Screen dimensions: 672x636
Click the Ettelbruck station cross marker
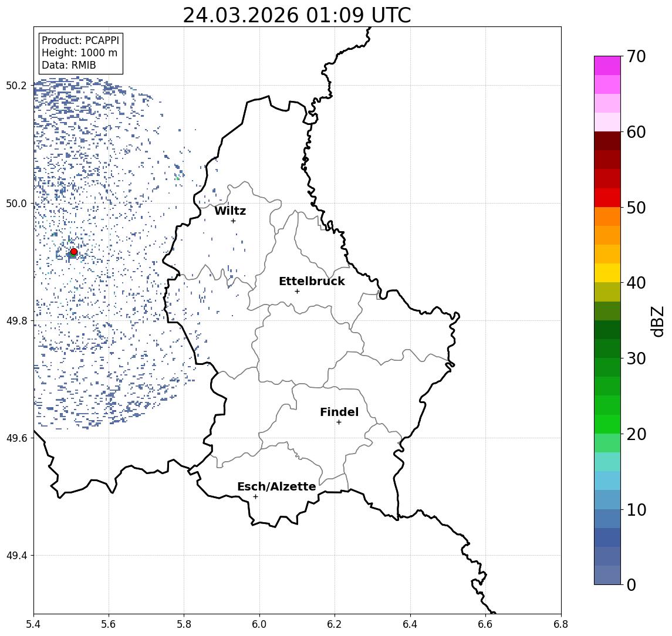297,292
